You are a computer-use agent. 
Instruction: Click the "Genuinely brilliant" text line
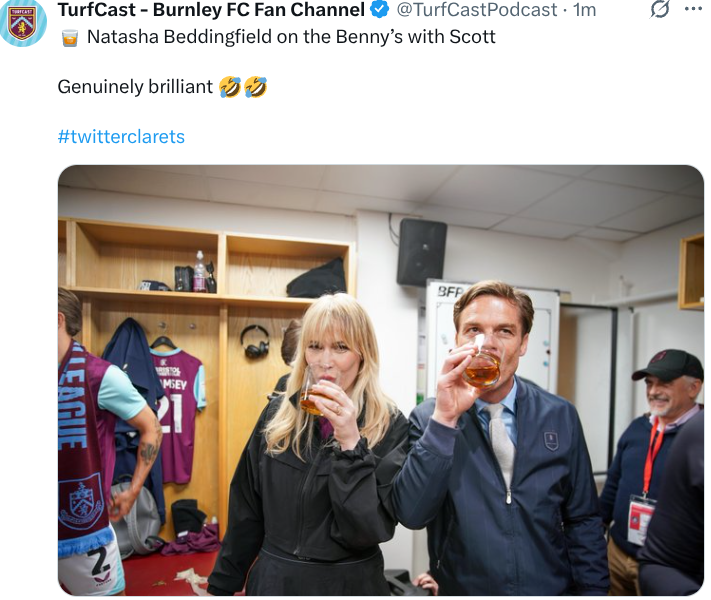click(135, 87)
